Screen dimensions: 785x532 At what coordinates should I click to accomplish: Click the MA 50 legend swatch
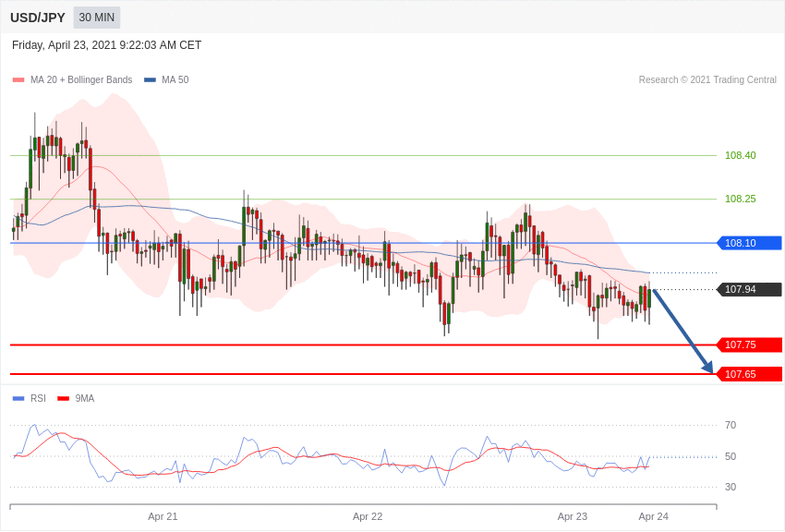click(x=150, y=80)
